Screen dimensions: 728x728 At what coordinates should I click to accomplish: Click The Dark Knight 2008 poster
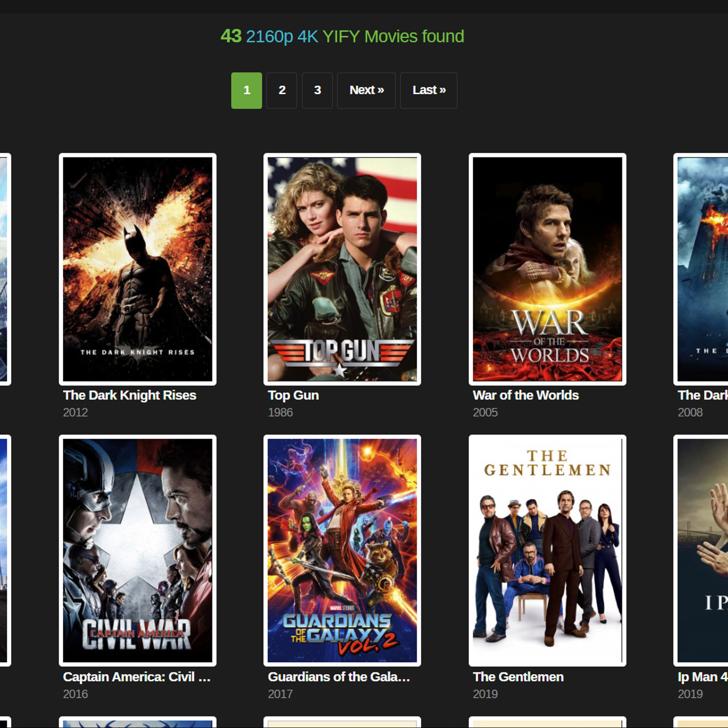click(x=703, y=269)
